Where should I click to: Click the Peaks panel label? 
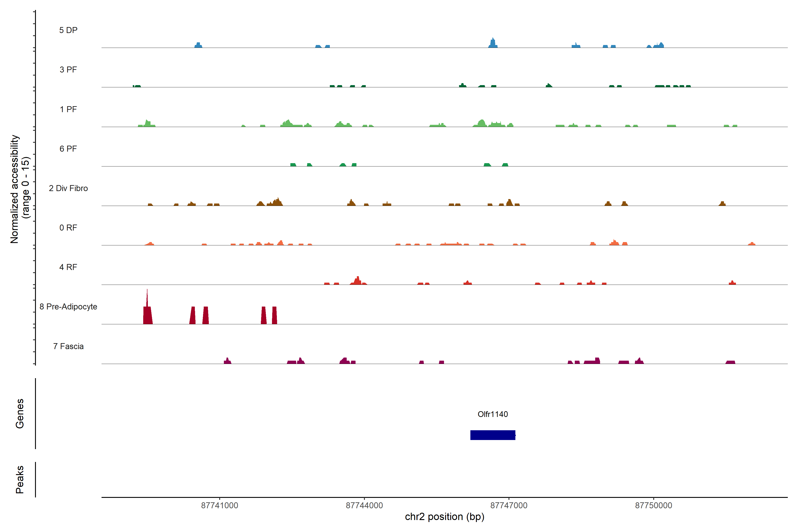click(x=20, y=479)
